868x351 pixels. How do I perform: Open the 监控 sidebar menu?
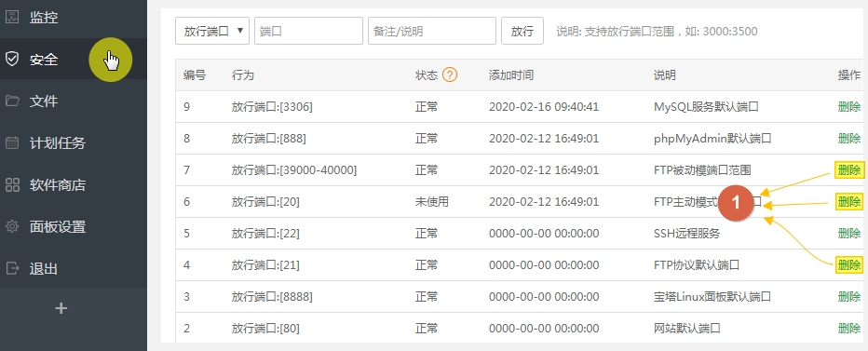click(74, 18)
